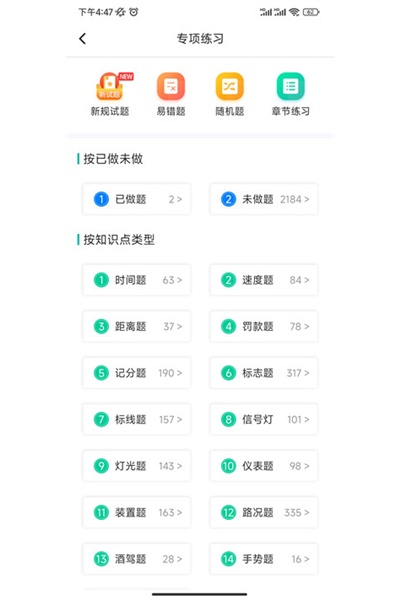Open the 新规试题 icon with NEW badge

(x=110, y=86)
